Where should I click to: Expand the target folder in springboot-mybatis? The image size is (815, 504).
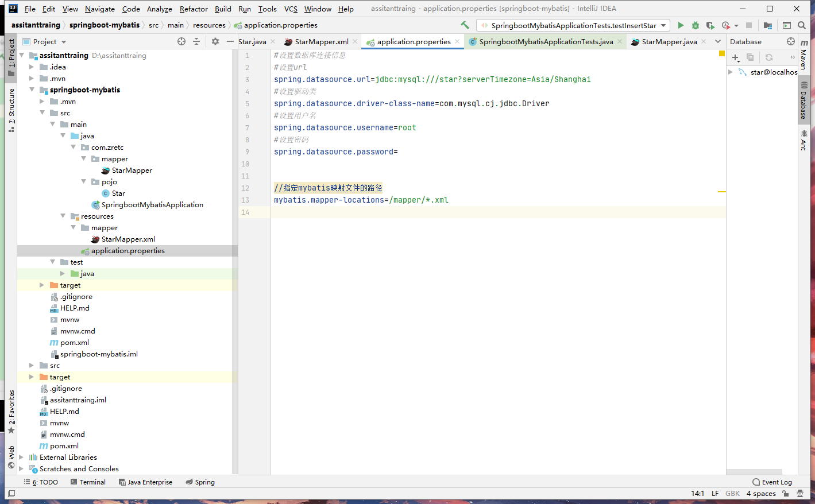coord(42,285)
